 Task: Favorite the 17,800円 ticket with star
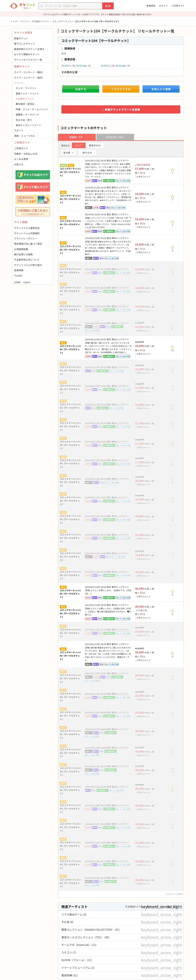point(172,170)
